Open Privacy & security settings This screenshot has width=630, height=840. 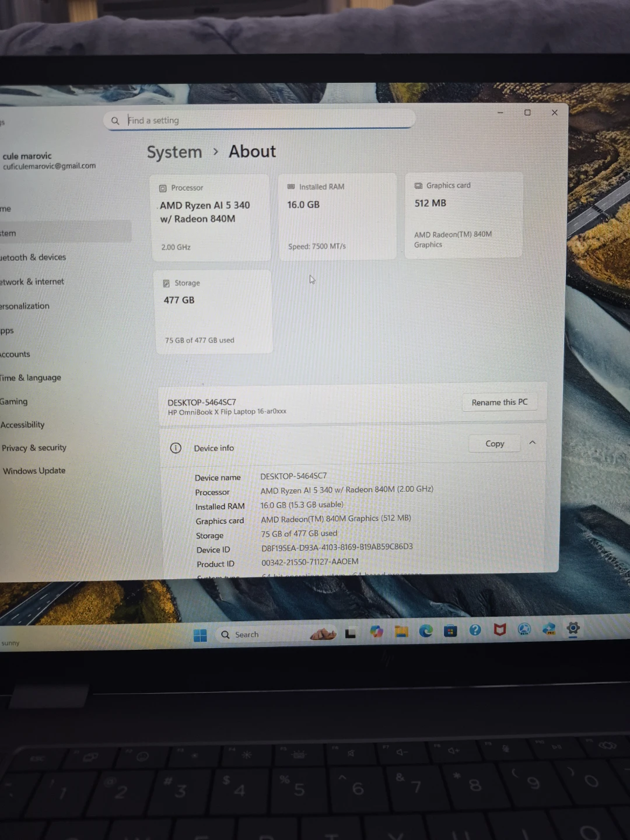pos(34,448)
